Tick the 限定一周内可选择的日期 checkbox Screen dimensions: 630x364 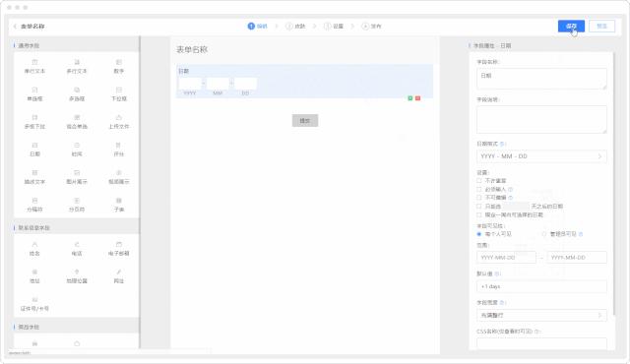click(x=479, y=215)
